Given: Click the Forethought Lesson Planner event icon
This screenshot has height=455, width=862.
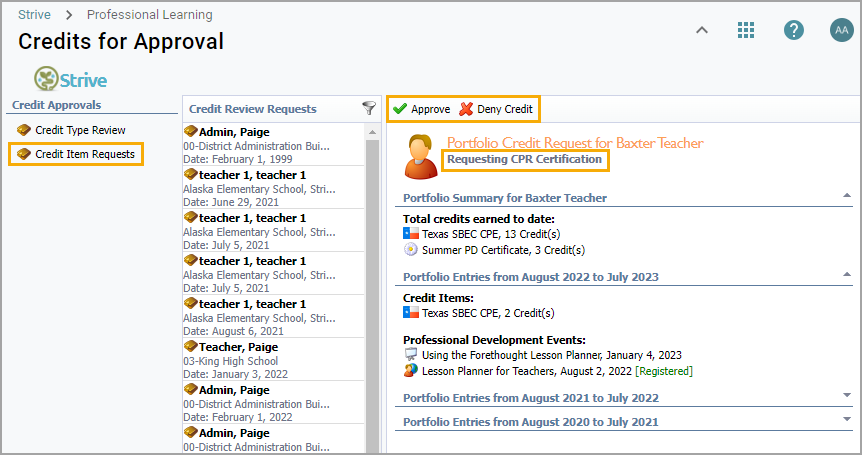Looking at the screenshot, I should [x=411, y=354].
